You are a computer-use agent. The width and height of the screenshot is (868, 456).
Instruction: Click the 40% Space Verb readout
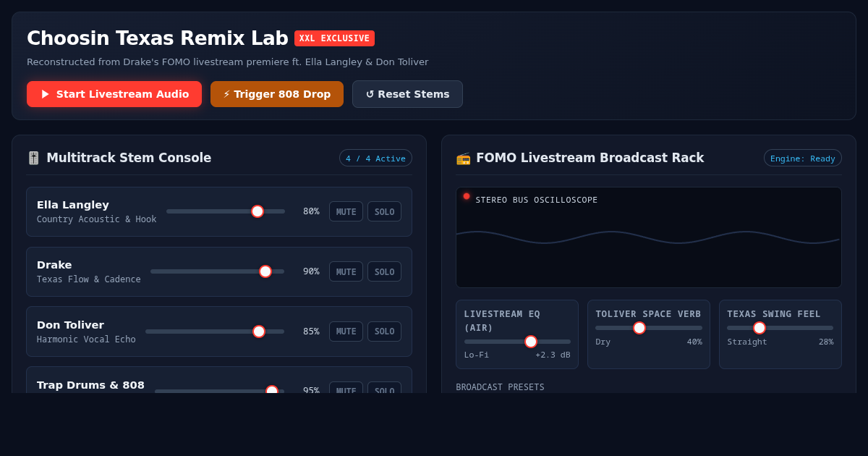coord(694,342)
